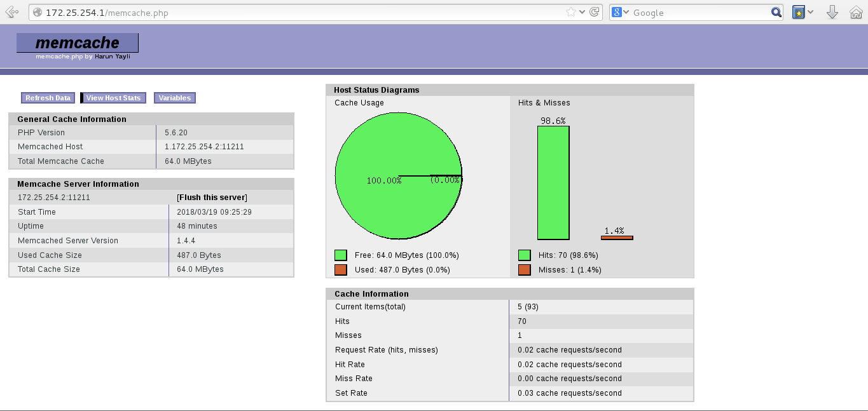The width and height of the screenshot is (868, 411).
Task: Click the Request Rate 0.02 cache requests/second value
Action: point(570,350)
